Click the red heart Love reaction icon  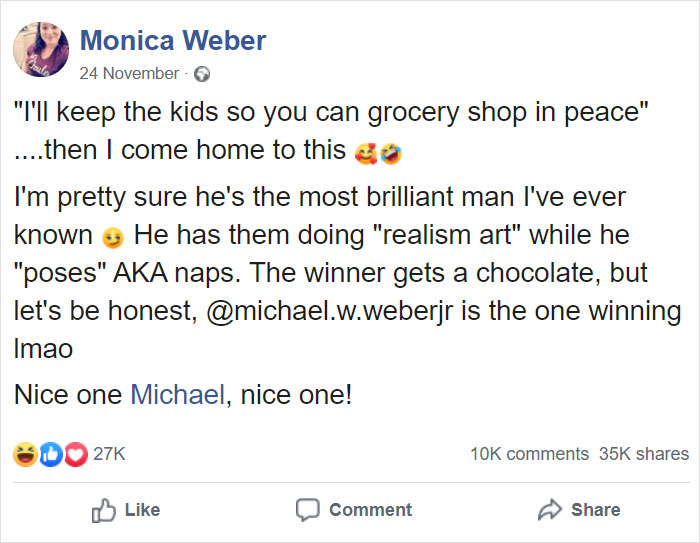(x=73, y=454)
